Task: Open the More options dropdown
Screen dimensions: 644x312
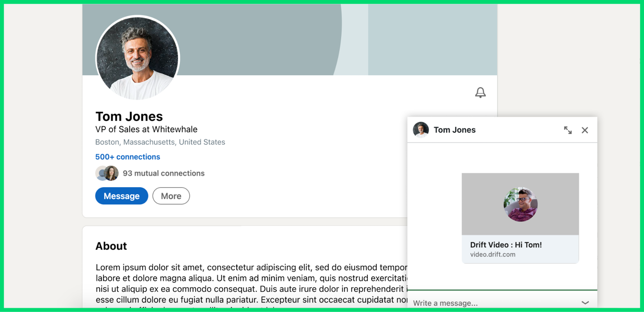Action: pyautogui.click(x=171, y=196)
